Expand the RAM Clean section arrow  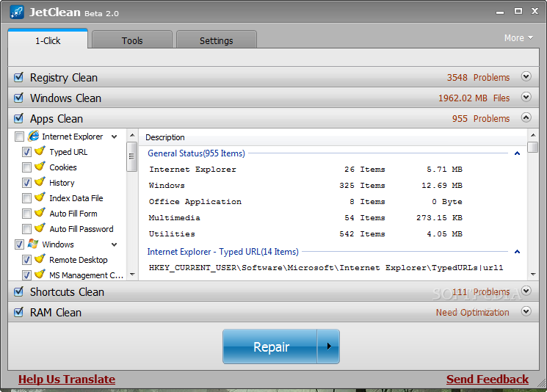[526, 311]
